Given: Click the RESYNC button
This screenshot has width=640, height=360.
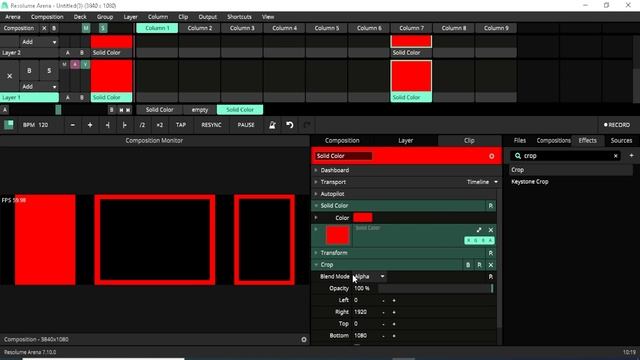Looking at the screenshot, I should pyautogui.click(x=211, y=125).
